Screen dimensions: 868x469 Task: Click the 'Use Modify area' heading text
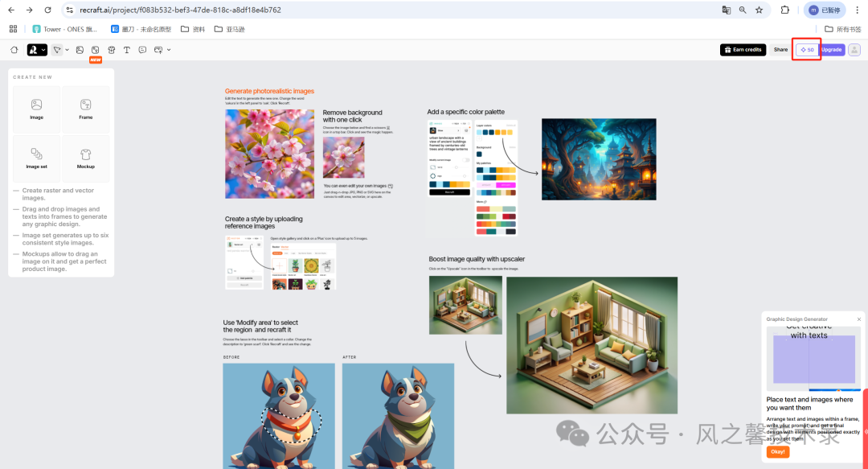(x=260, y=326)
